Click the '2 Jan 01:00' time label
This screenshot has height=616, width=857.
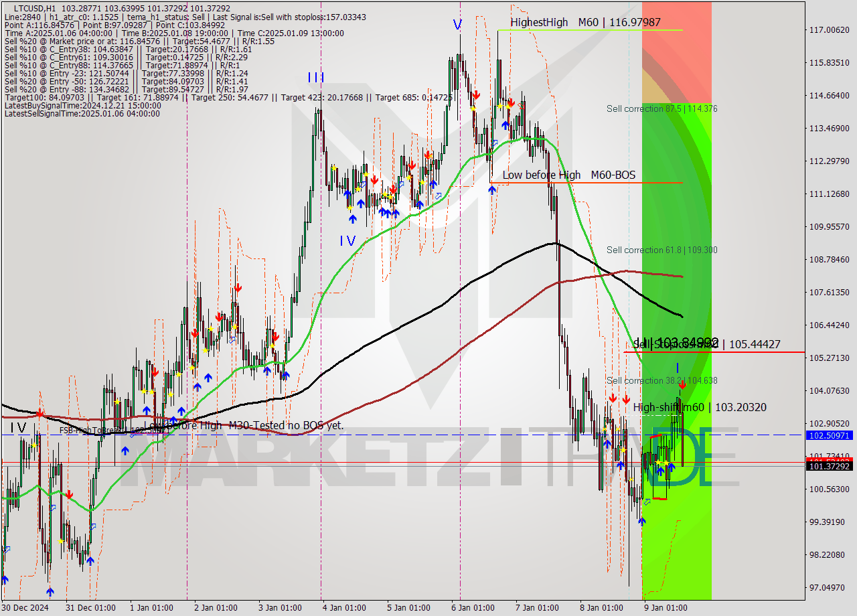pyautogui.click(x=216, y=608)
